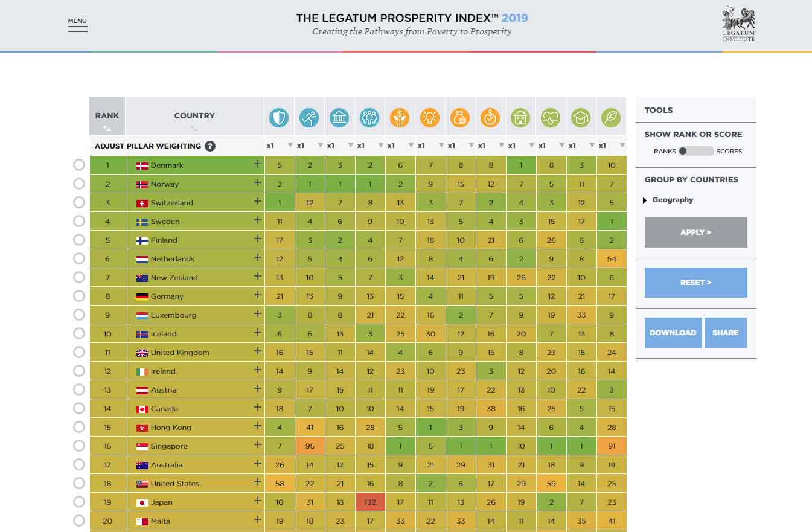The width and height of the screenshot is (812, 532).
Task: Click the Singapore flag icon
Action: point(142,446)
